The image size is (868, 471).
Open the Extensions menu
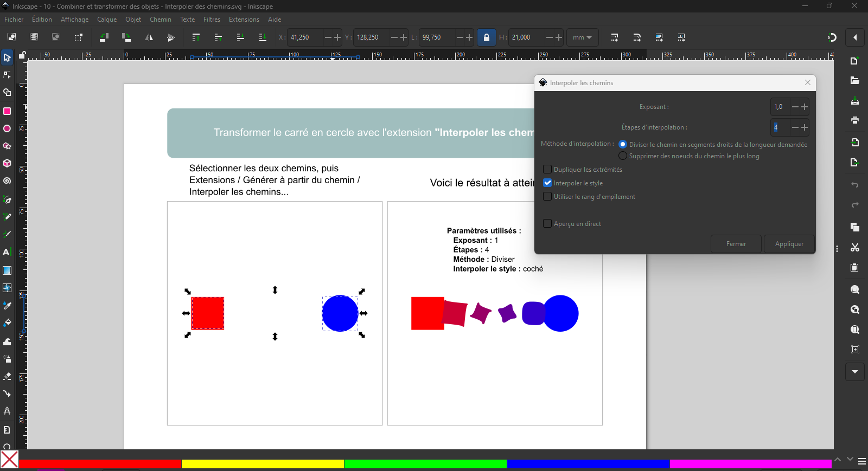point(244,20)
